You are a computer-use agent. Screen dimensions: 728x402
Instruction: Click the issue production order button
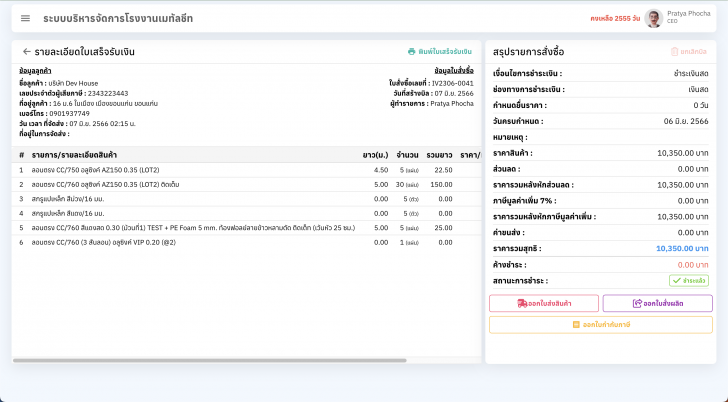[657, 303]
